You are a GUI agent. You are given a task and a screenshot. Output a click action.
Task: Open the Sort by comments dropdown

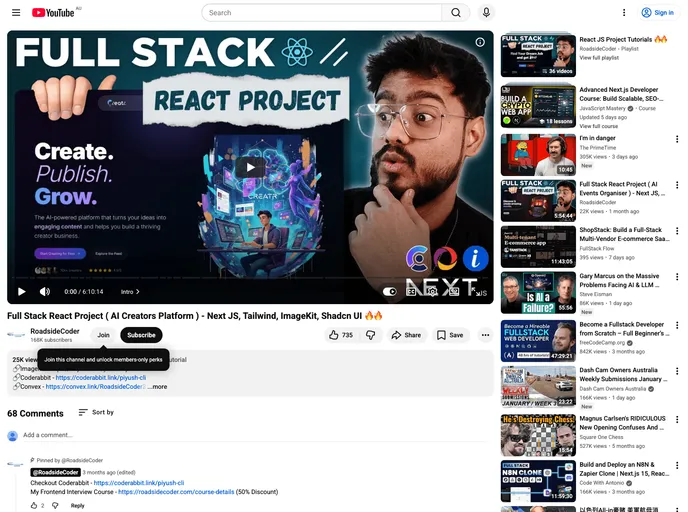coord(96,412)
